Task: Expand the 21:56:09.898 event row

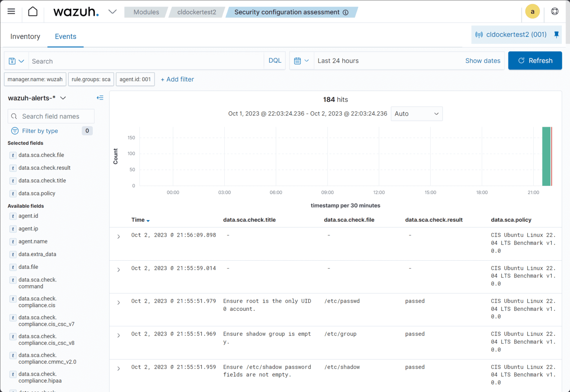Action: (118, 237)
